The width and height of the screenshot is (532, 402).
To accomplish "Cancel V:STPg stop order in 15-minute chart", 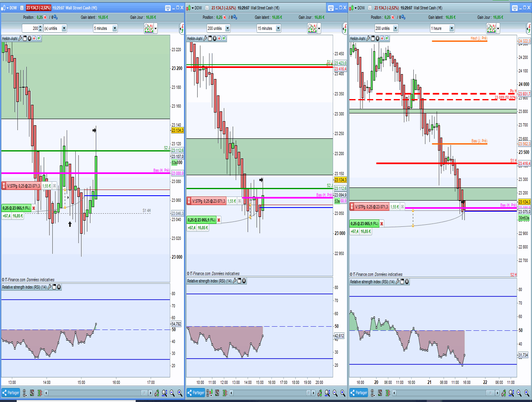I will [239, 201].
